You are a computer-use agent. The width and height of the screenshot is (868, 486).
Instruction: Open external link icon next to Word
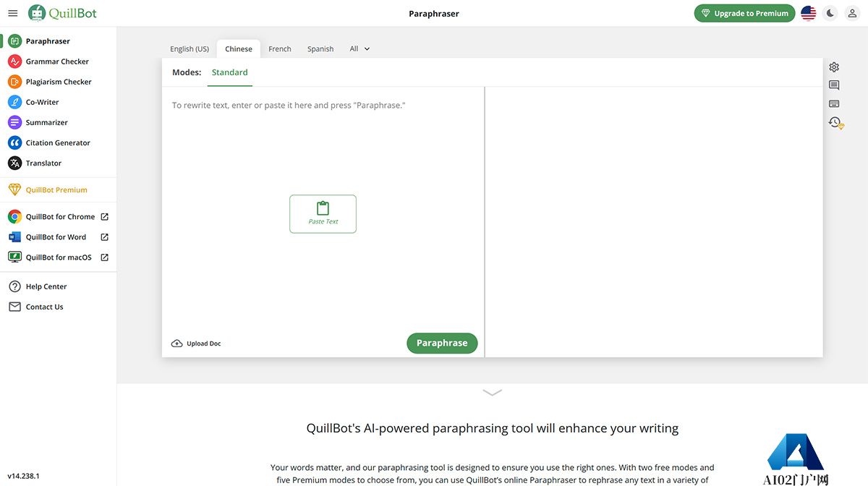[104, 236]
